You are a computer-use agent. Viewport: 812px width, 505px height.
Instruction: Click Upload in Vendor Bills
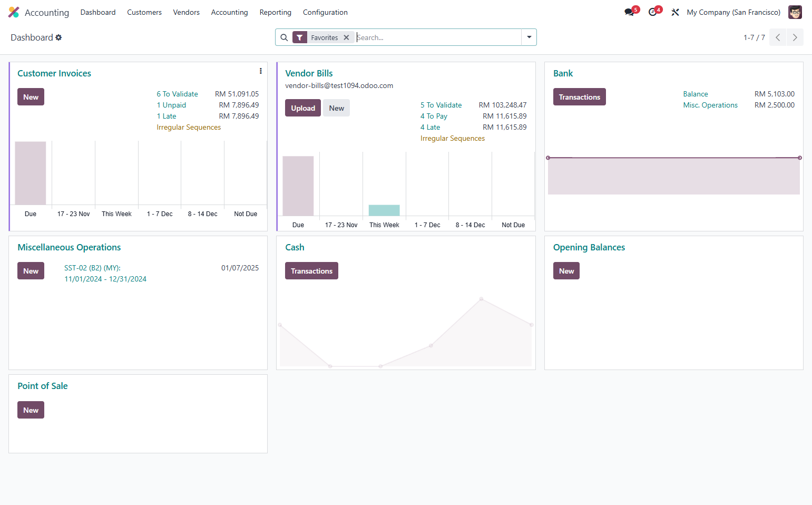(x=303, y=108)
